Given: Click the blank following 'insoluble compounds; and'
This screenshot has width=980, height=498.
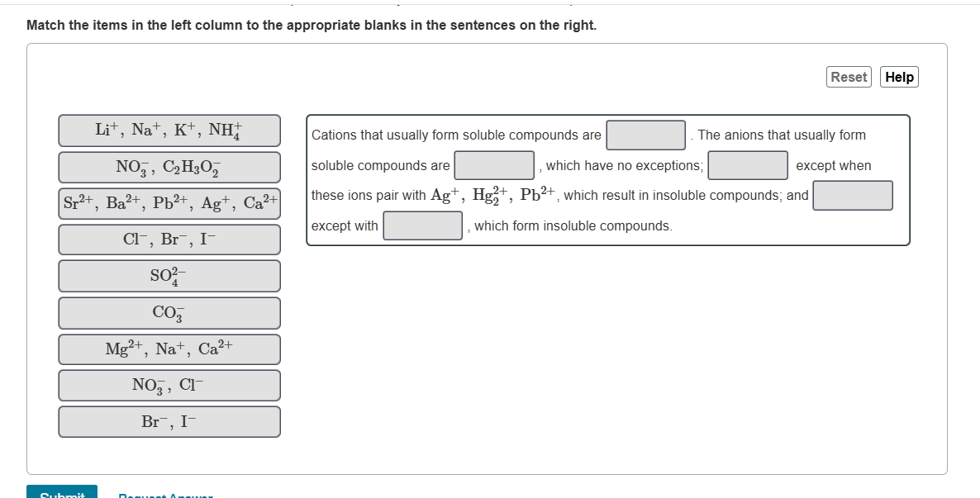Looking at the screenshot, I should click(853, 197).
